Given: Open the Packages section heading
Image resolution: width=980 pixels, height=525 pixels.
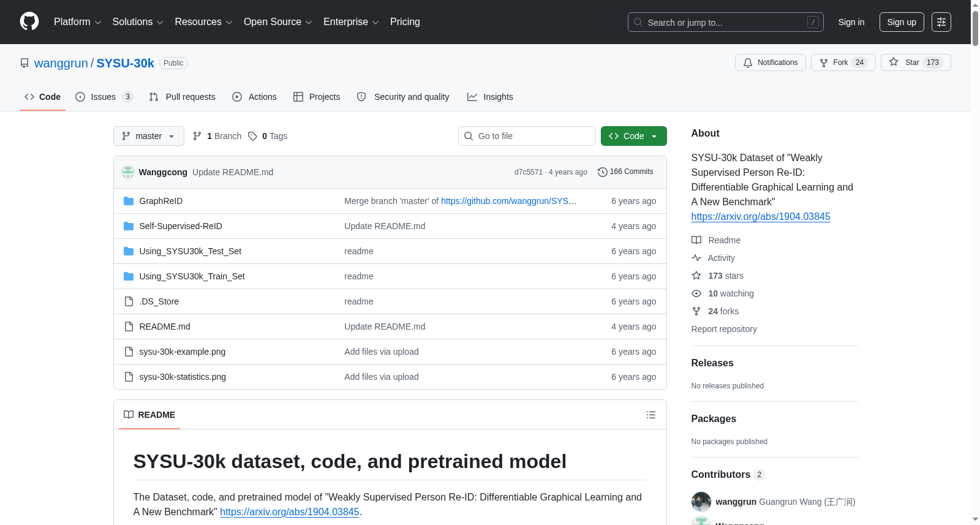Looking at the screenshot, I should pos(714,418).
